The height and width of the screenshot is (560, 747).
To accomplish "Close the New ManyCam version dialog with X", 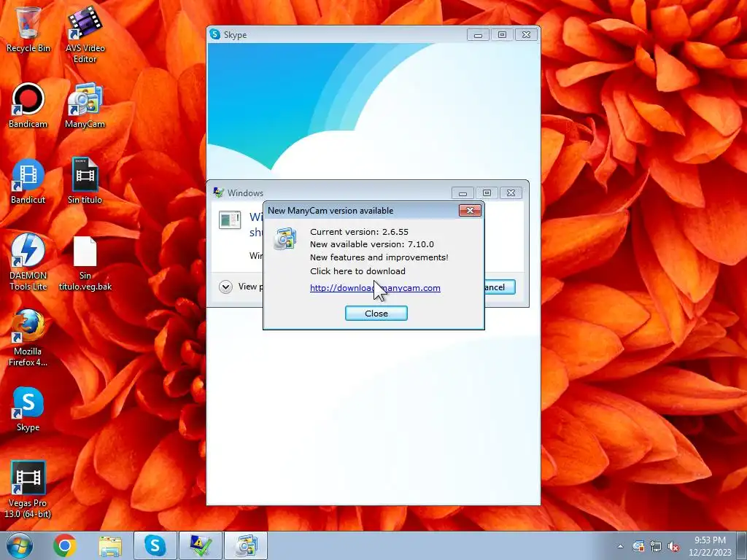I will 470,211.
